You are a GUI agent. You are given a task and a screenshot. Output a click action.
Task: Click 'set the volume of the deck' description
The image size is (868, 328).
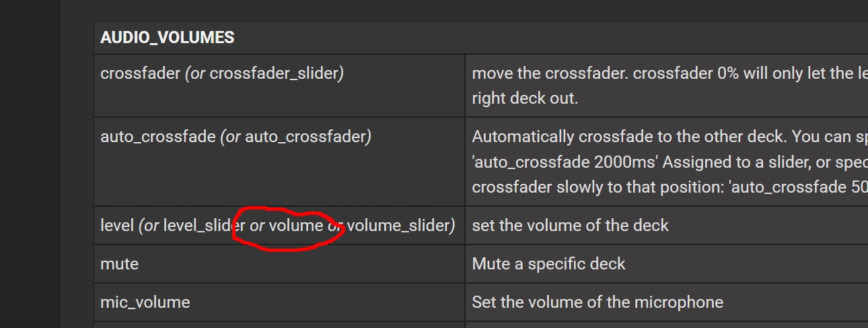(x=570, y=226)
